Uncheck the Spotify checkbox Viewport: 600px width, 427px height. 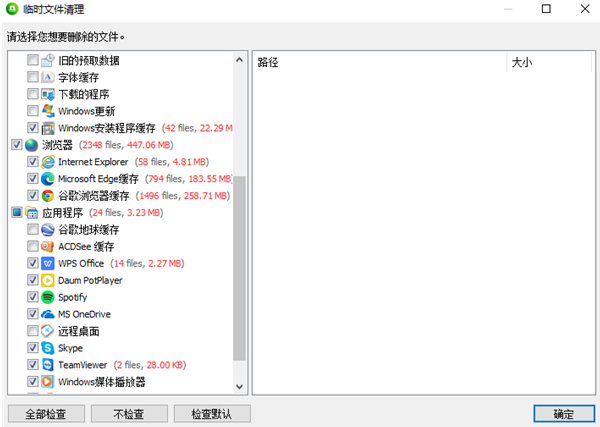[x=33, y=297]
